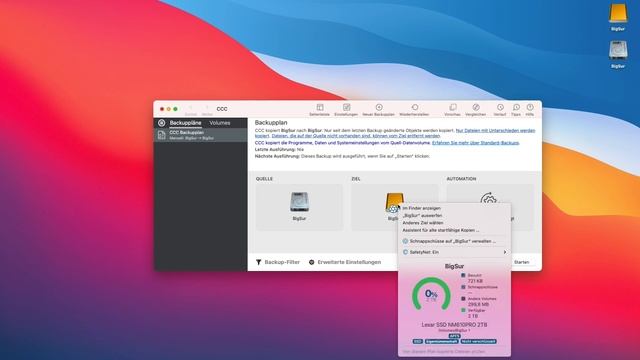
Task: Click the automation gear icon under AUTOMATION
Action: click(x=488, y=200)
